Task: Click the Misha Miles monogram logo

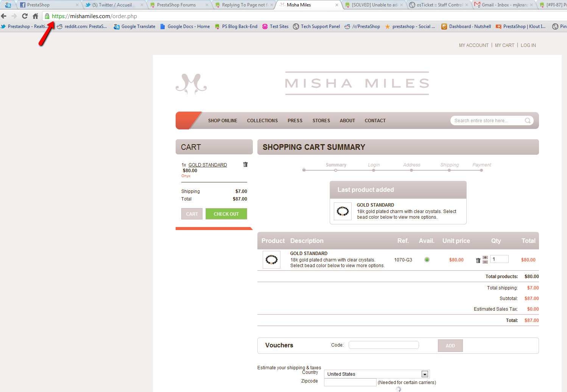Action: click(191, 84)
